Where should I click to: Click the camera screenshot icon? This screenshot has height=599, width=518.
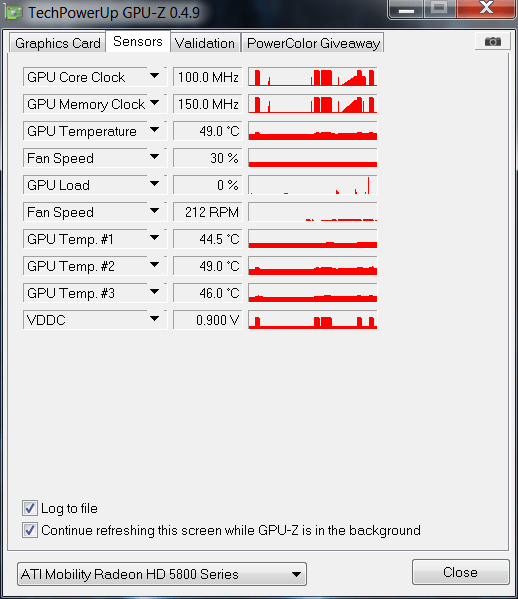pos(492,41)
